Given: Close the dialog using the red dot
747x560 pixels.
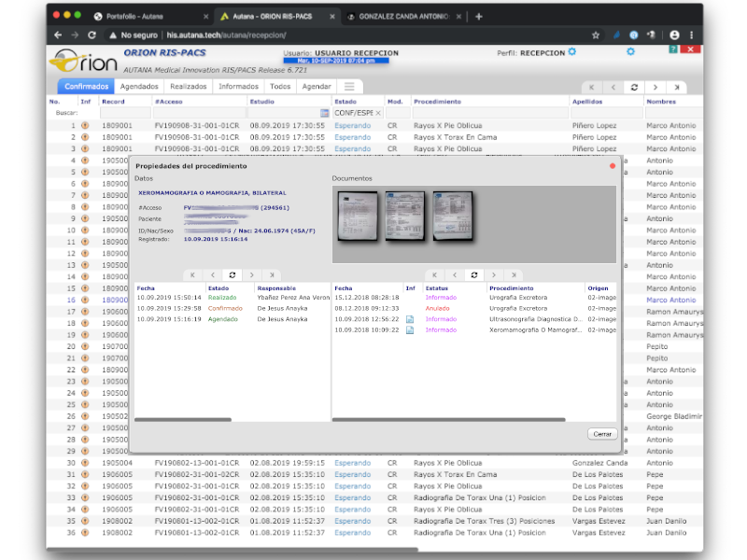Looking at the screenshot, I should click(613, 166).
